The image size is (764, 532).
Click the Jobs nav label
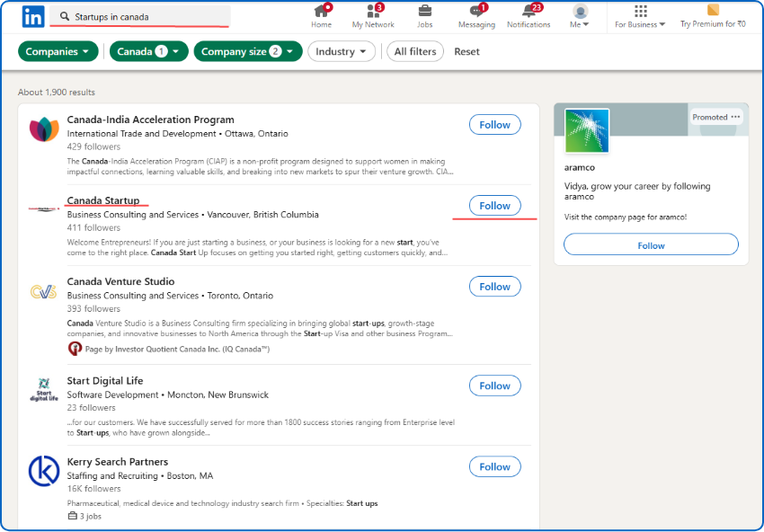tap(425, 24)
